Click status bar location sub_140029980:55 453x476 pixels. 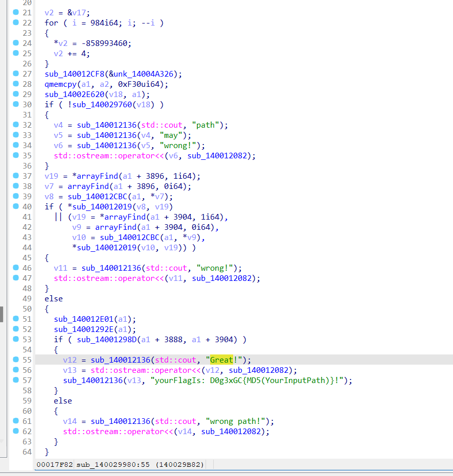pyautogui.click(x=113, y=464)
